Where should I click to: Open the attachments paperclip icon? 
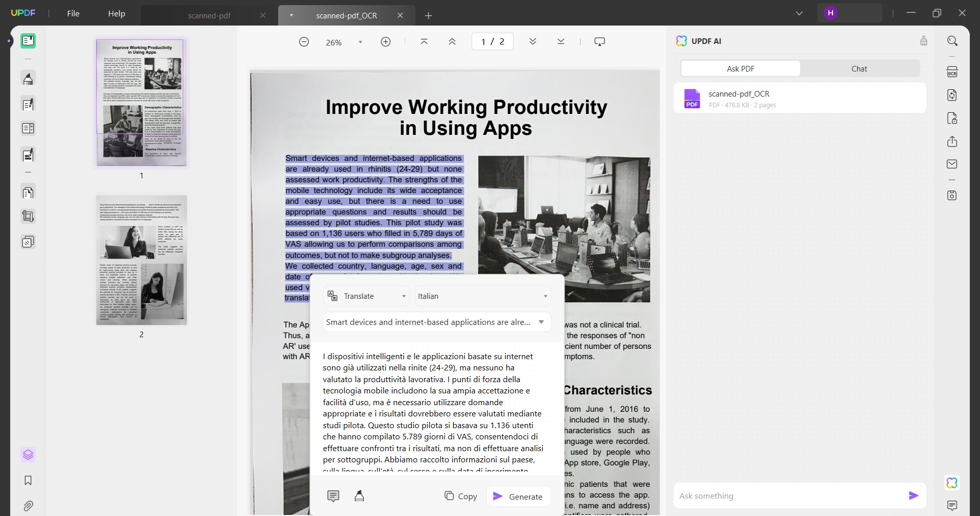click(x=28, y=506)
